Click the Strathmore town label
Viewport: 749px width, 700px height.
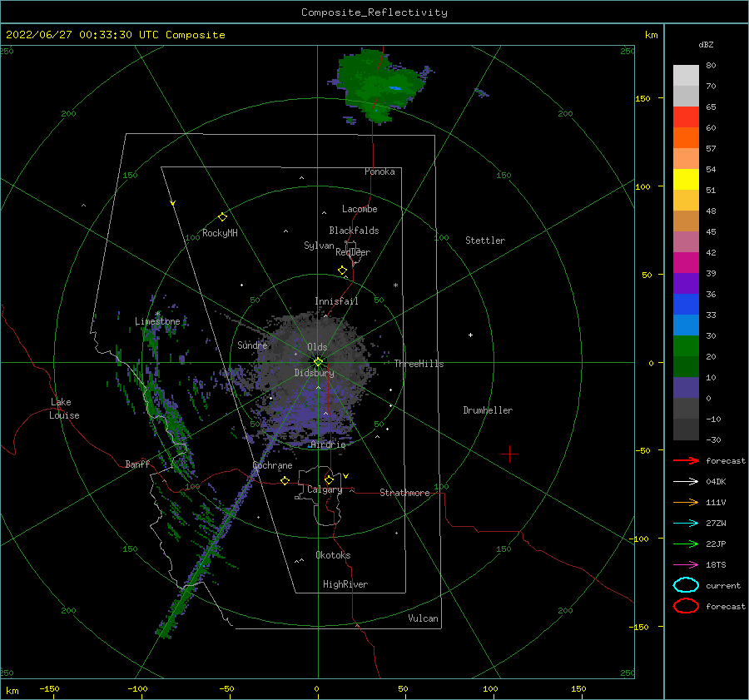(404, 493)
